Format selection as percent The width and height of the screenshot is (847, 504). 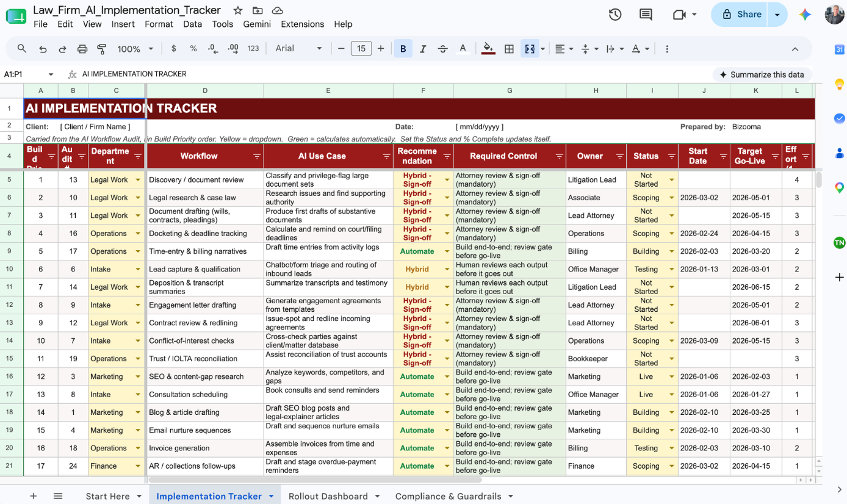193,49
